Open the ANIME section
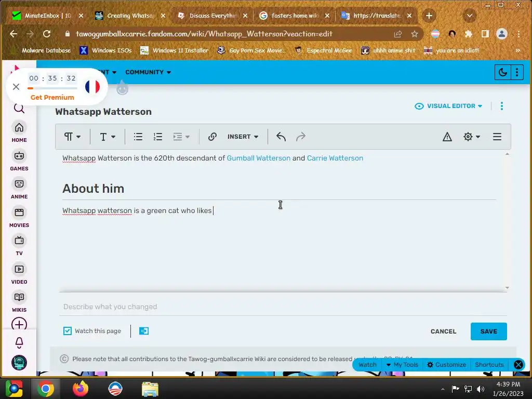This screenshot has width=532, height=399. (19, 189)
